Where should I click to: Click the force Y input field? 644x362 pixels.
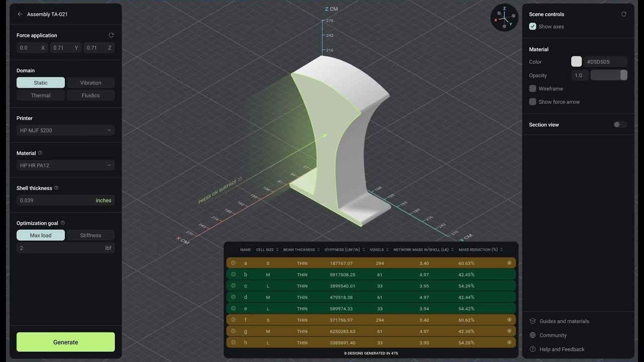(65, 48)
